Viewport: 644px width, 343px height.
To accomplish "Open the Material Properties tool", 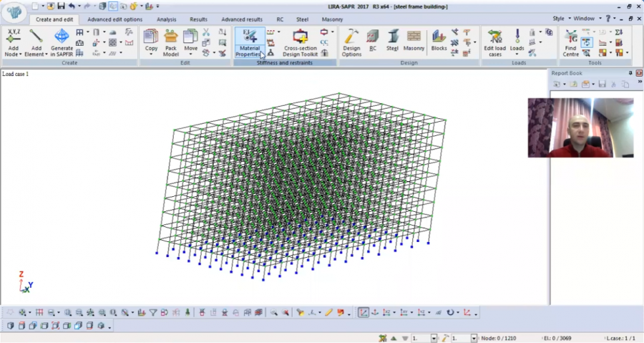I will 249,42.
